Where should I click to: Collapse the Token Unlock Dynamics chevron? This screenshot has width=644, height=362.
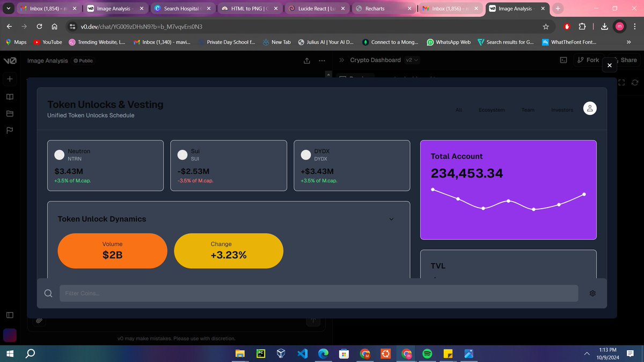391,219
